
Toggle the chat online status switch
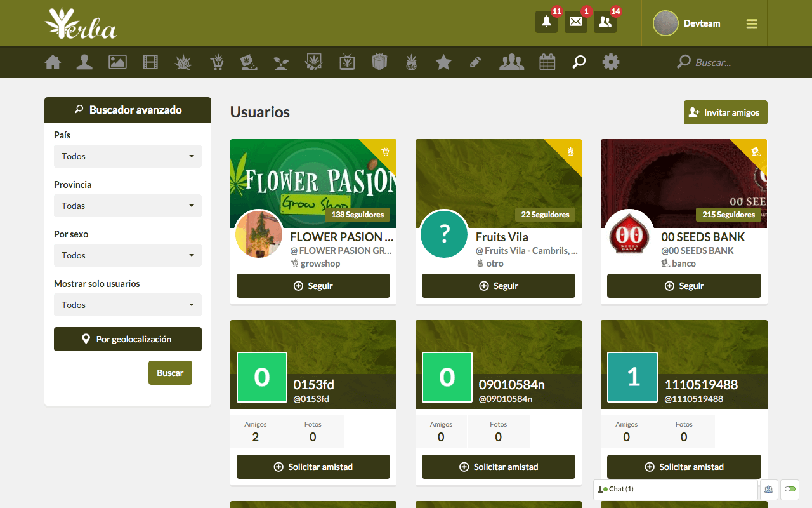(790, 489)
